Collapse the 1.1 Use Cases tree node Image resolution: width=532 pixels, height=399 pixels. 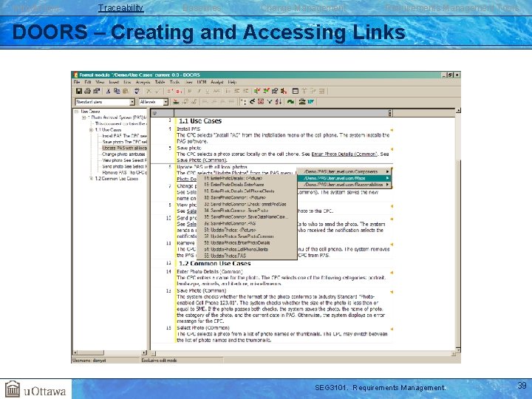tap(91, 130)
